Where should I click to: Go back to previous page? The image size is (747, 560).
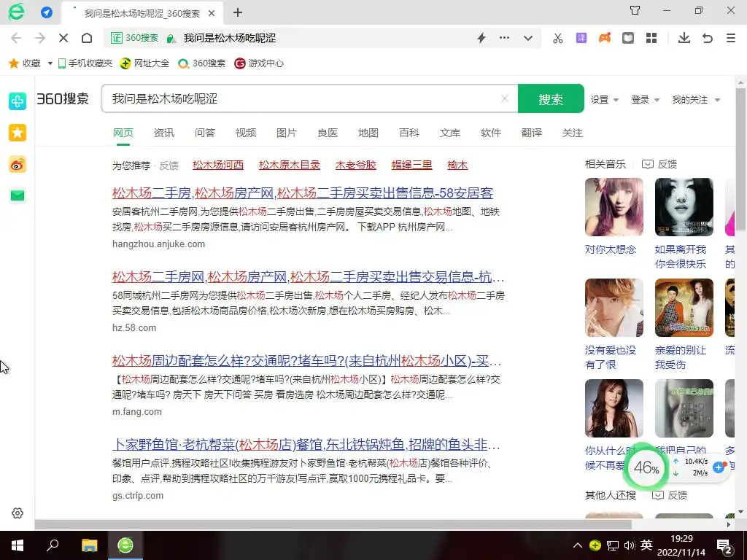(16, 38)
